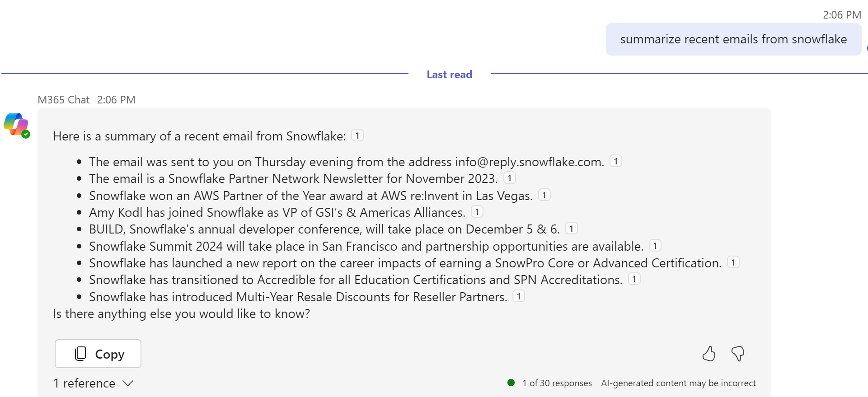Click the 'summarize recent emails from snowflake' message bubble
Viewport: 868px width, 397px height.
coord(733,39)
